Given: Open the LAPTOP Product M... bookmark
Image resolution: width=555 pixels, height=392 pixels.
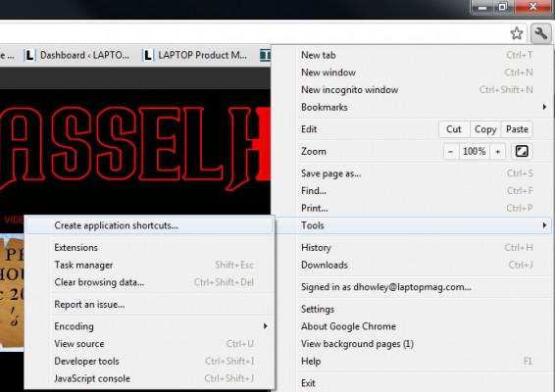Looking at the screenshot, I should tap(195, 55).
